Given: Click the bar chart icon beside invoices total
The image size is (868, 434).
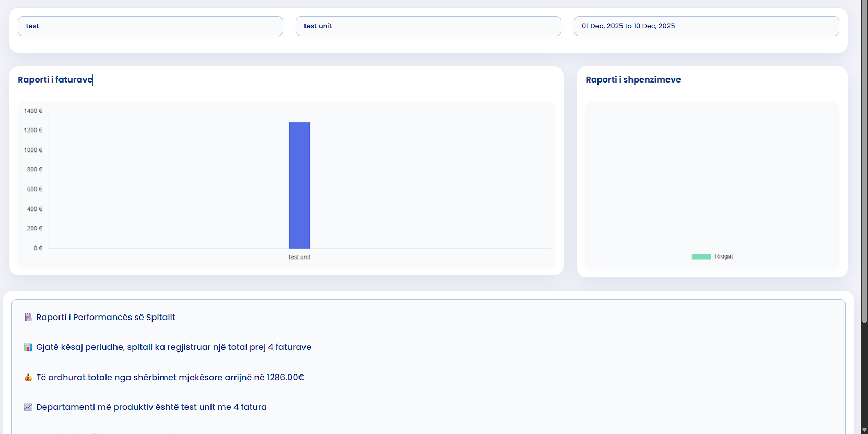Looking at the screenshot, I should 28,347.
